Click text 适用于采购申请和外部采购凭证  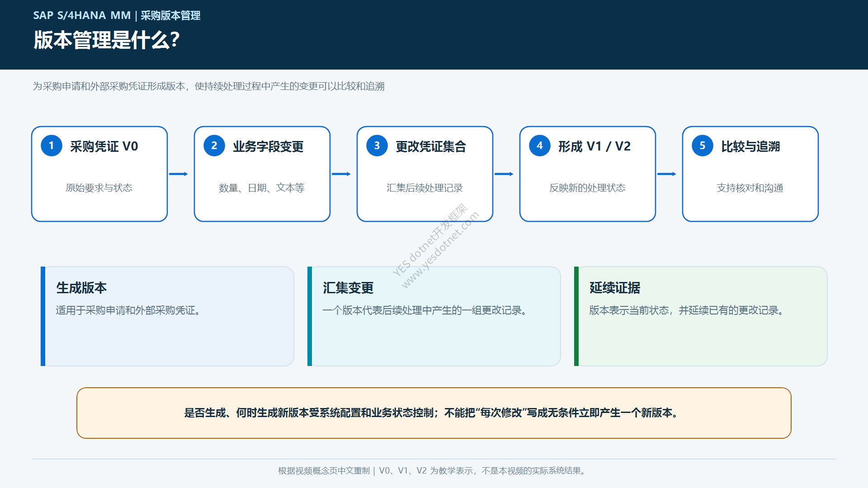click(128, 310)
